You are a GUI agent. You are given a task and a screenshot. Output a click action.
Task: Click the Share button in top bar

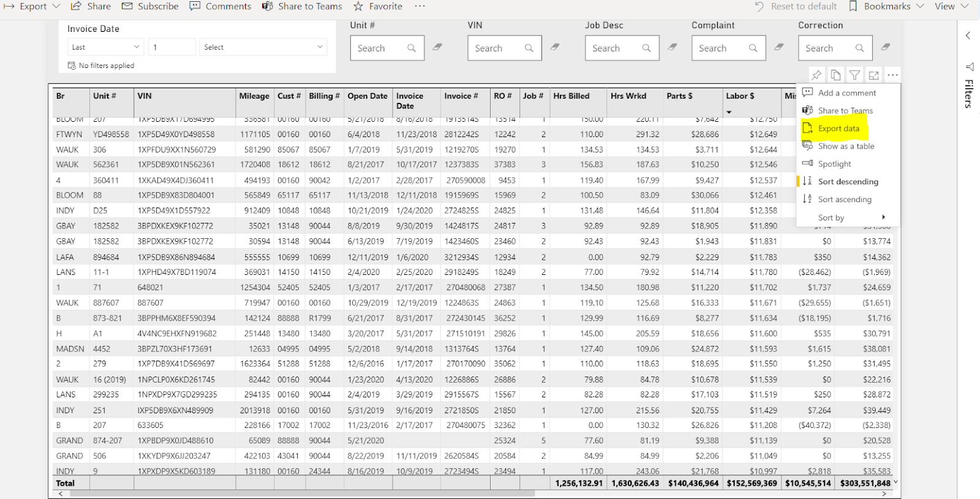tap(91, 6)
